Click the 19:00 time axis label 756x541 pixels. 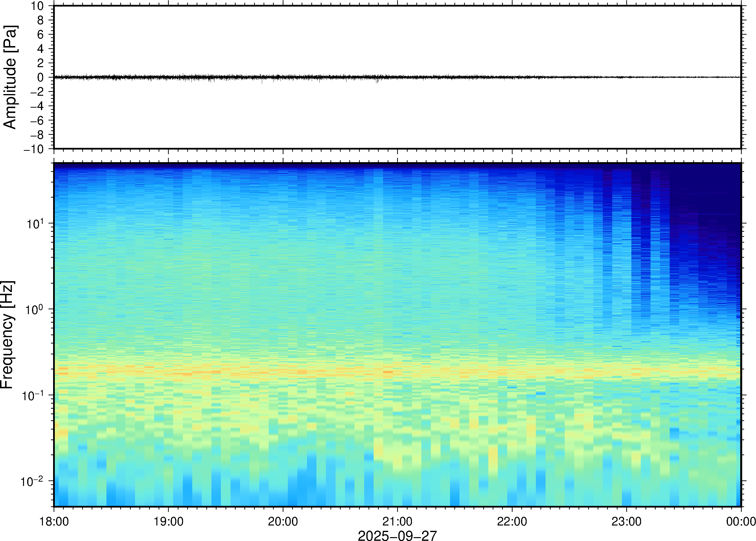[168, 521]
